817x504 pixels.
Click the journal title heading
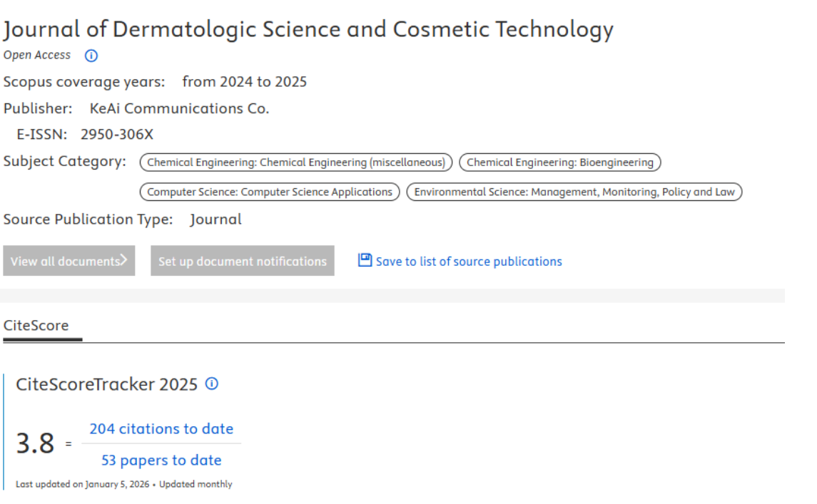(308, 29)
